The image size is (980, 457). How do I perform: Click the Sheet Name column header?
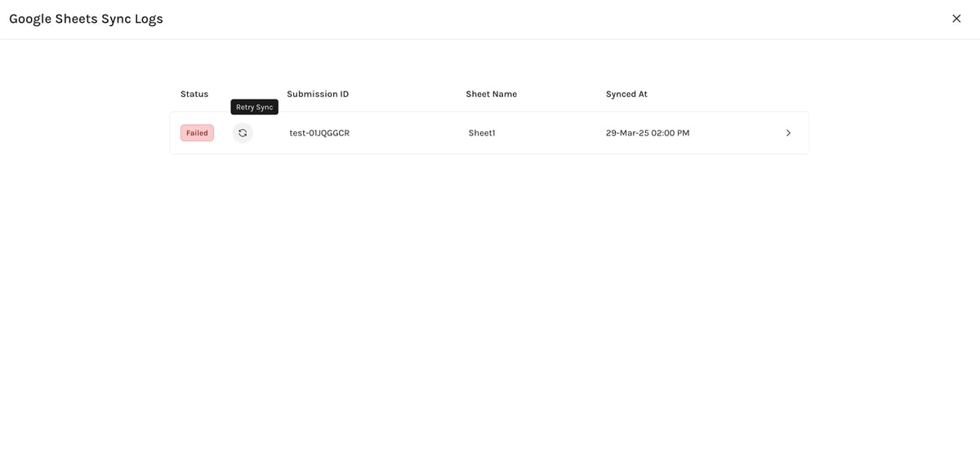tap(491, 94)
